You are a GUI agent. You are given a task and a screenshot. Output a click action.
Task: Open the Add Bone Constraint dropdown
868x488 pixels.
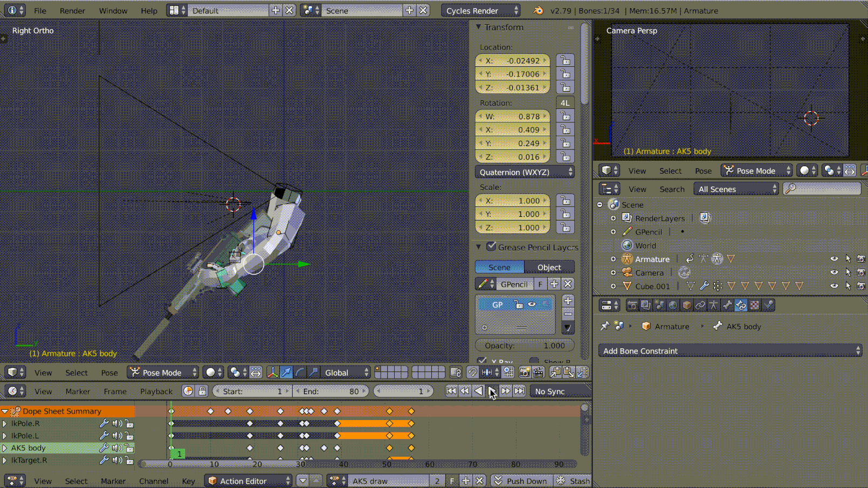(730, 351)
